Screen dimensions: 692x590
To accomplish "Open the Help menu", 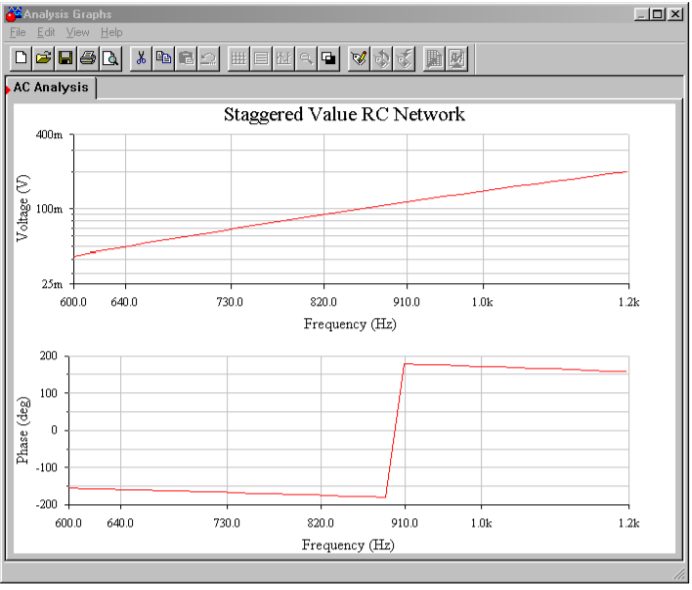I will coord(111,33).
